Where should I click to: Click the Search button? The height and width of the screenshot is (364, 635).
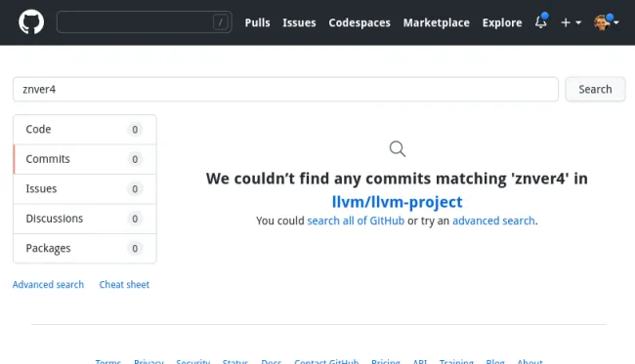click(595, 90)
